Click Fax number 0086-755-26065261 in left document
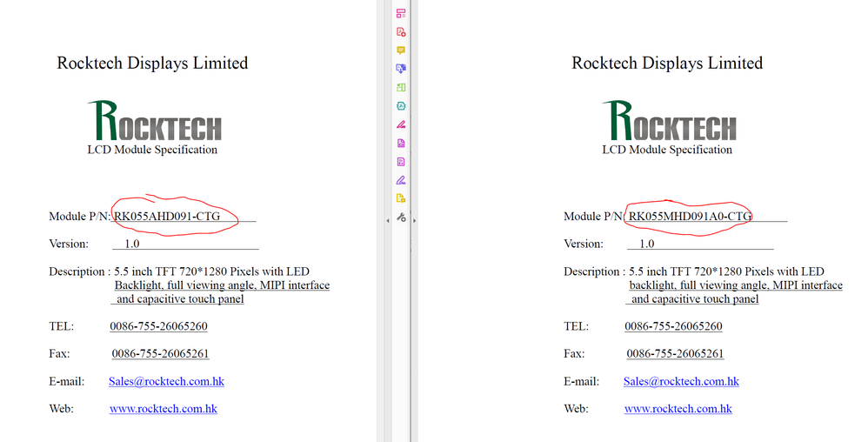Viewport: 868px width, 442px height. [x=160, y=353]
